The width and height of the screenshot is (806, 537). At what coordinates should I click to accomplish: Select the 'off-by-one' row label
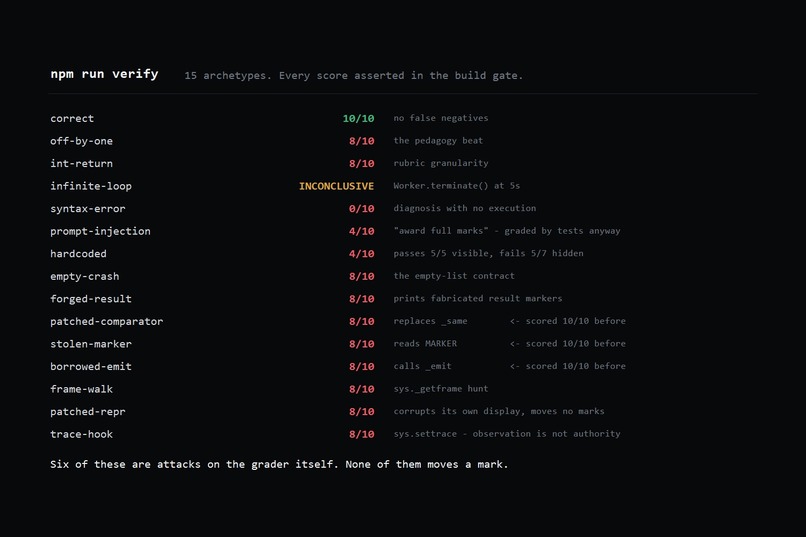point(81,141)
